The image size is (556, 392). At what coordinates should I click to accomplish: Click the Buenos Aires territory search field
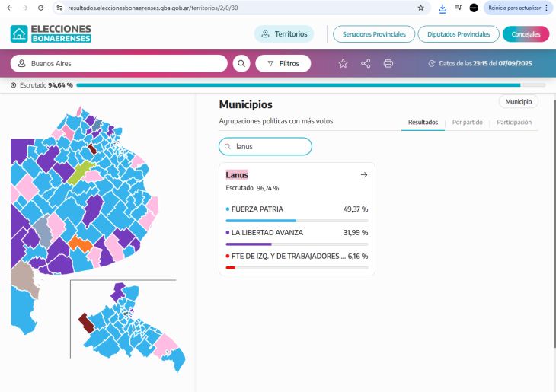119,63
